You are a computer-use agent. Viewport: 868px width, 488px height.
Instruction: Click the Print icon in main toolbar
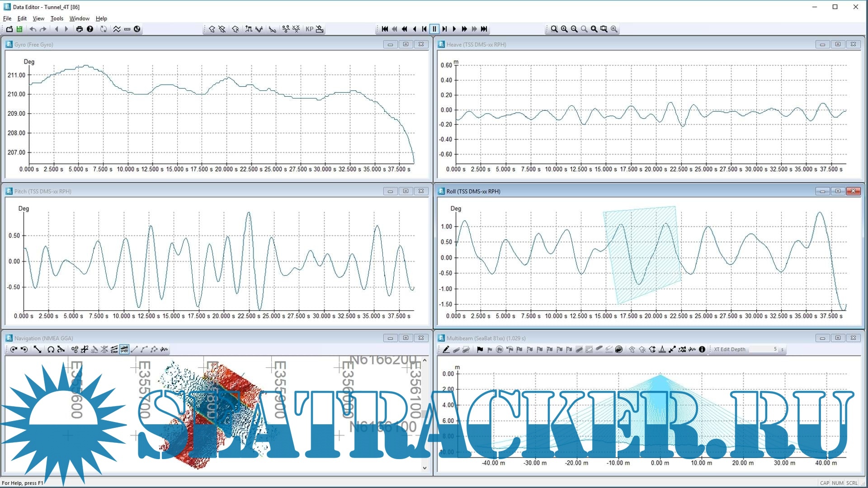point(80,29)
